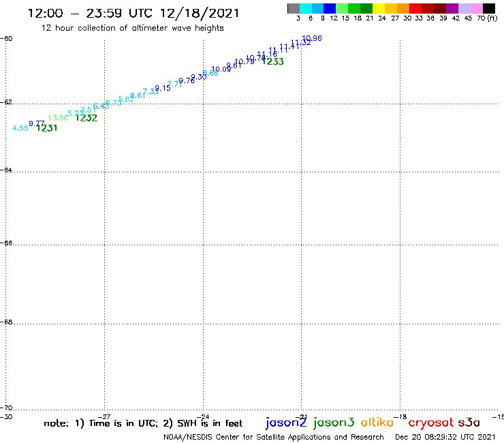This screenshot has width=504, height=443.
Task: Click the -66 latitude axis label
Action: click(6, 243)
